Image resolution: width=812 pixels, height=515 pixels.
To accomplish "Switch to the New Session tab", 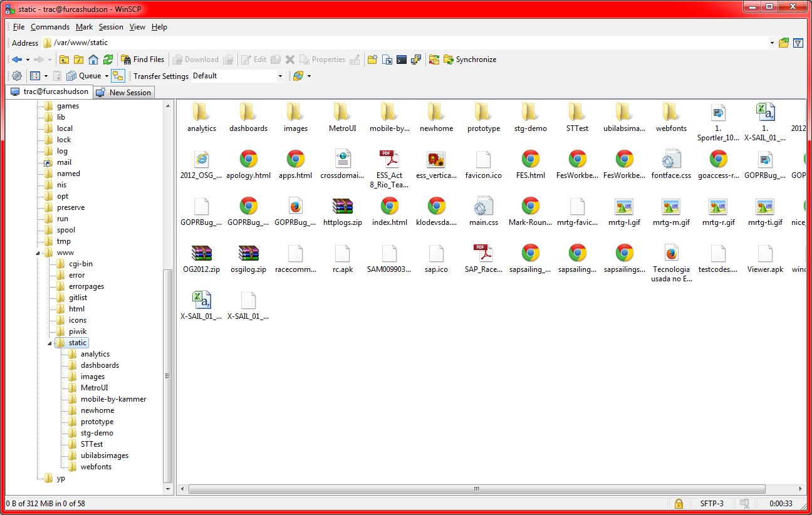I will click(x=123, y=92).
